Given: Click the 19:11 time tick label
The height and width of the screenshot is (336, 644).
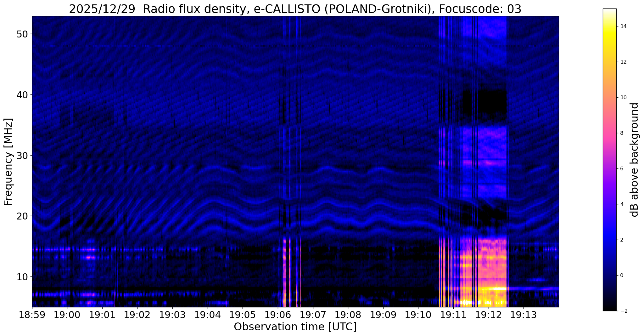Looking at the screenshot, I should tap(453, 315).
